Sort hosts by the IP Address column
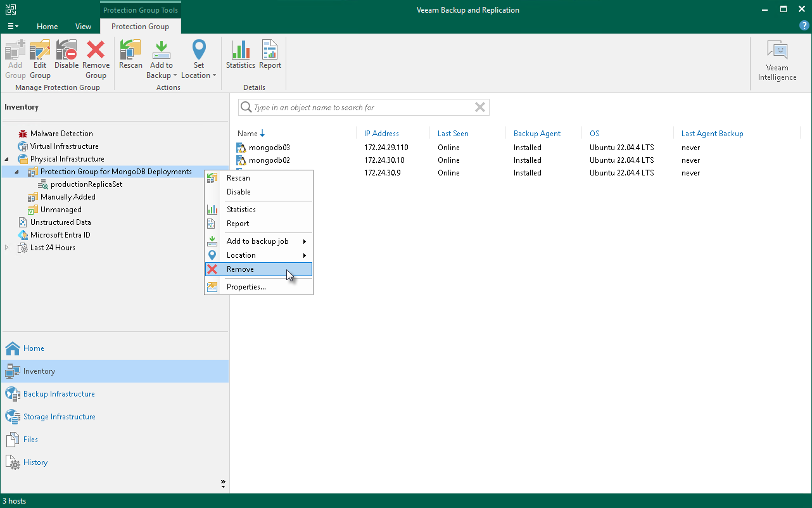 (381, 134)
